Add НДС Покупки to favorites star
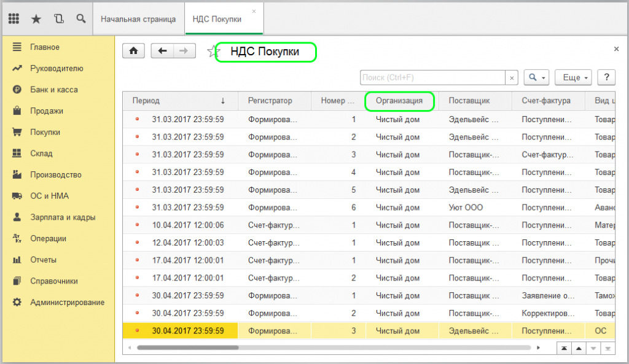 click(x=213, y=52)
